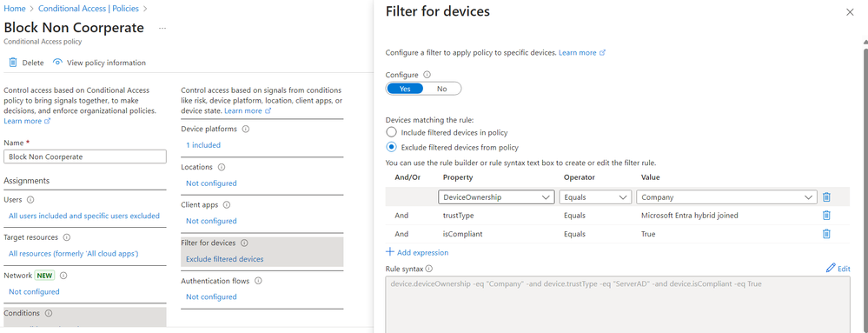The height and width of the screenshot is (333, 868).
Task: Select Include filtered devices in policy
Action: pos(391,132)
